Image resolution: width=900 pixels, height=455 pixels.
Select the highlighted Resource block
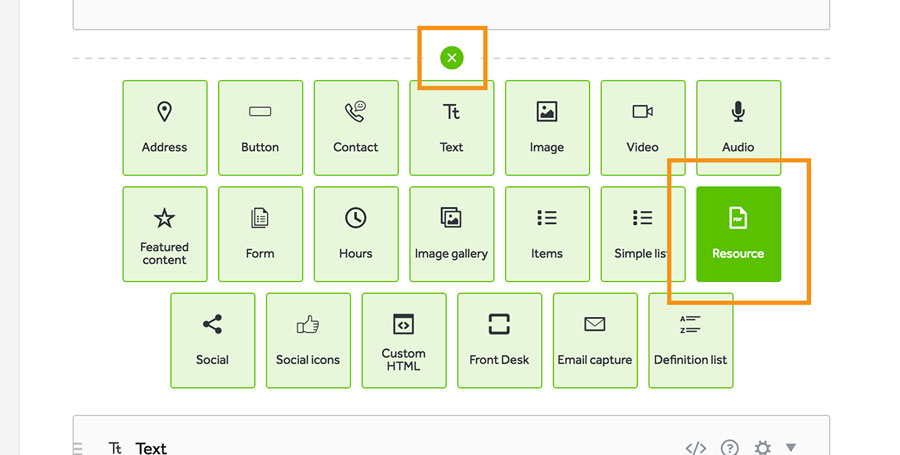(738, 234)
